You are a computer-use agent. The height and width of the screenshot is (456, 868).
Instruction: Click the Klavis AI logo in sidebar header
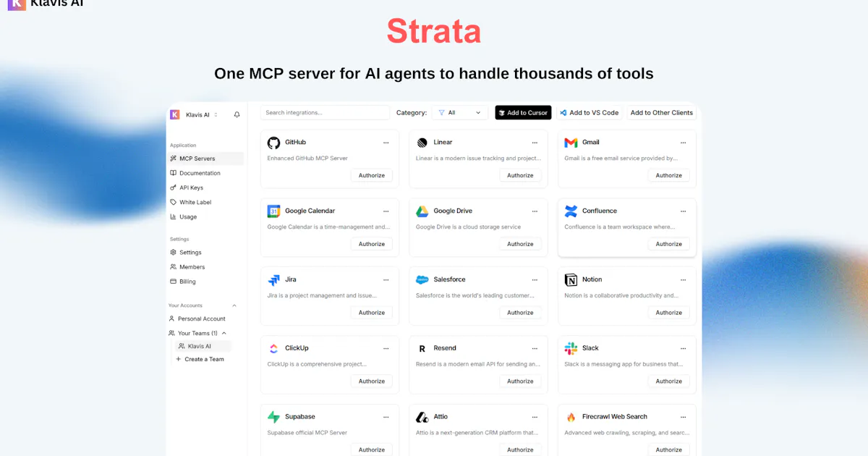point(174,114)
